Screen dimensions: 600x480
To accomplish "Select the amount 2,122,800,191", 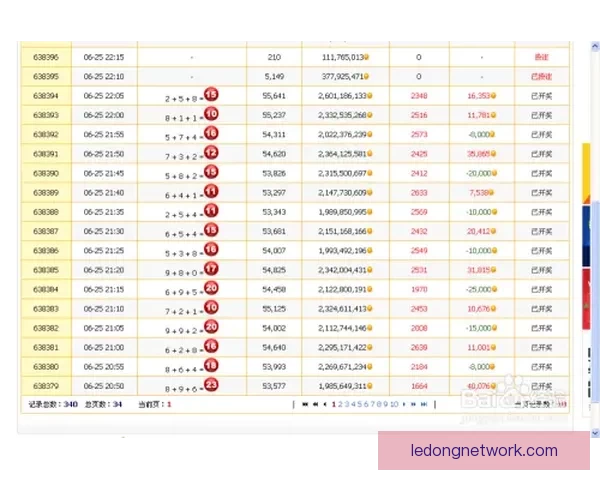I will pyautogui.click(x=342, y=289).
